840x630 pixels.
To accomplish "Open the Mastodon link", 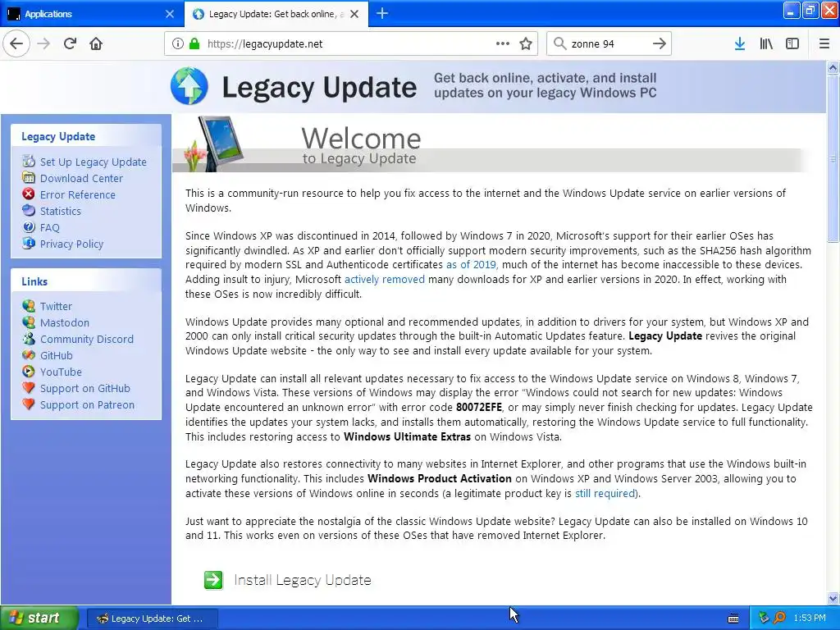I will [x=65, y=322].
